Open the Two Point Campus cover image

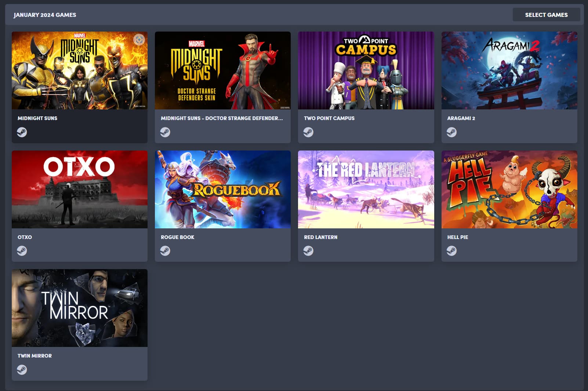366,70
